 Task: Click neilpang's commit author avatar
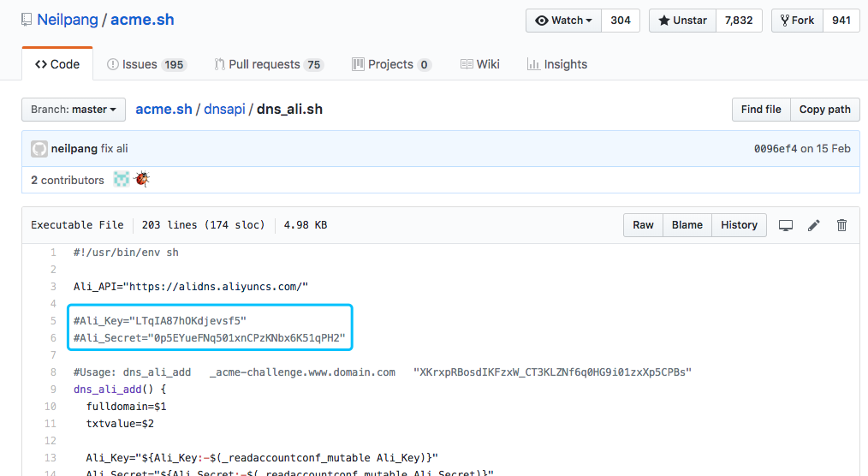[x=39, y=149]
